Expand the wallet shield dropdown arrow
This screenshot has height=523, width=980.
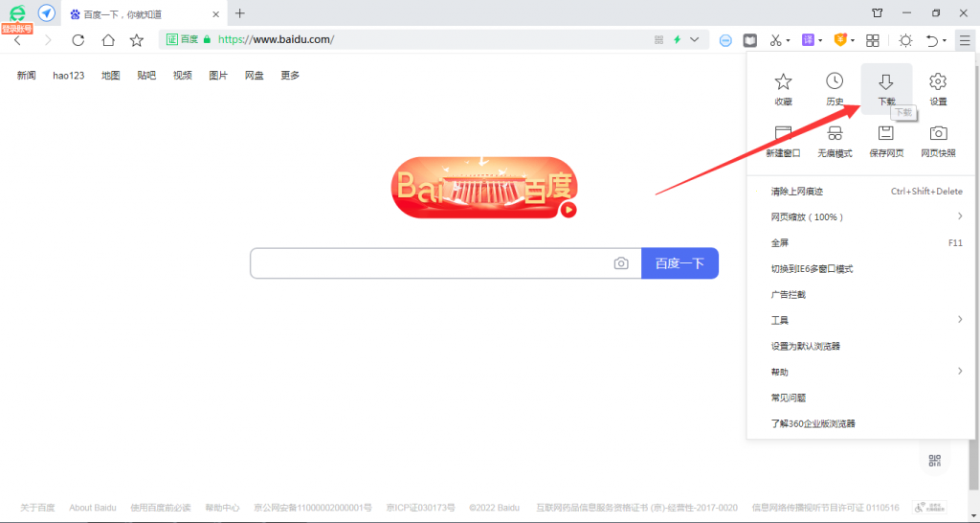point(853,40)
